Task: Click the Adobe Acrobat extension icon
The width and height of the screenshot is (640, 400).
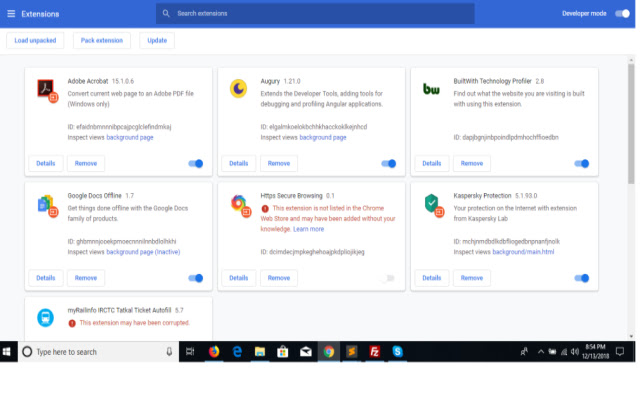Action: tap(47, 90)
